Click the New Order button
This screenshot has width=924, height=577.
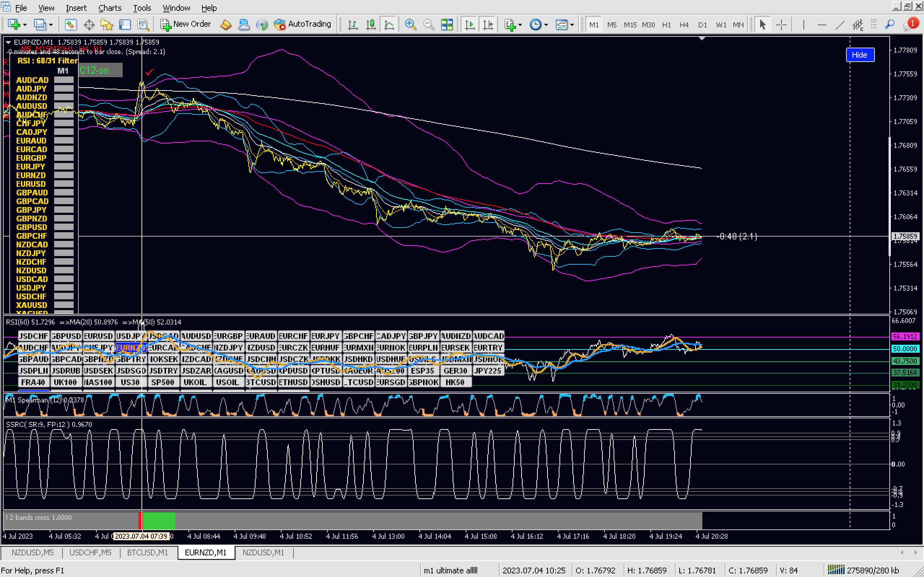coord(186,25)
